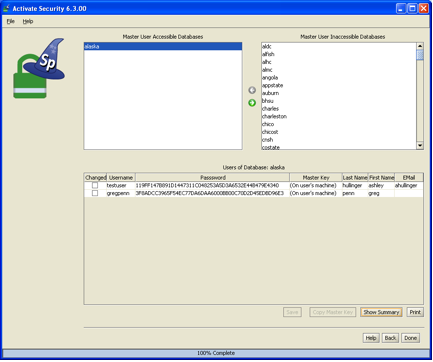Click the password hash for testuser
Image resolution: width=433 pixels, height=362 pixels.
click(x=212, y=185)
